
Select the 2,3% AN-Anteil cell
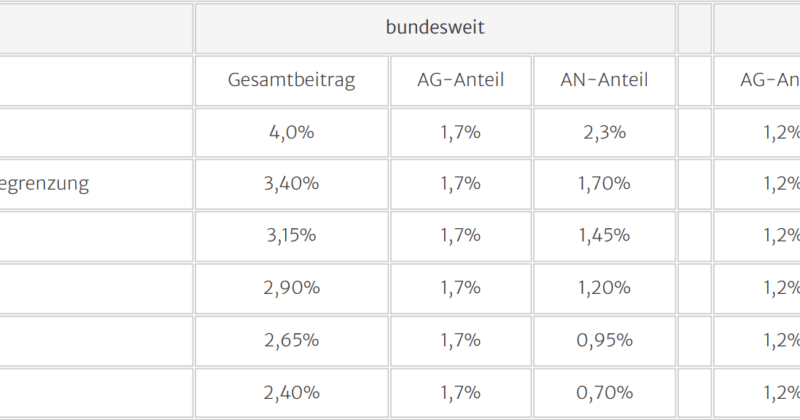604,132
